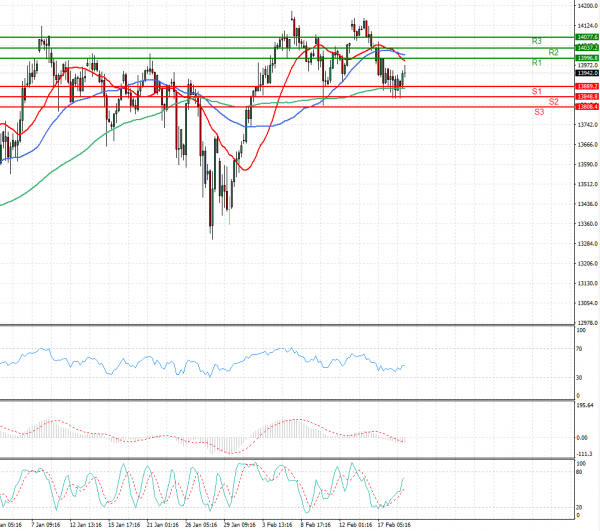Select the red 13889.7 price tag

[x=587, y=86]
